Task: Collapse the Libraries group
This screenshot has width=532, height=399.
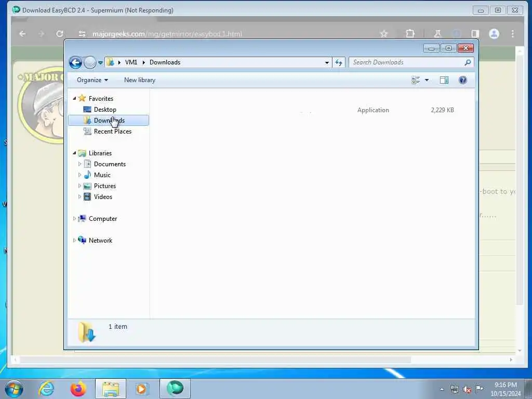Action: click(74, 153)
